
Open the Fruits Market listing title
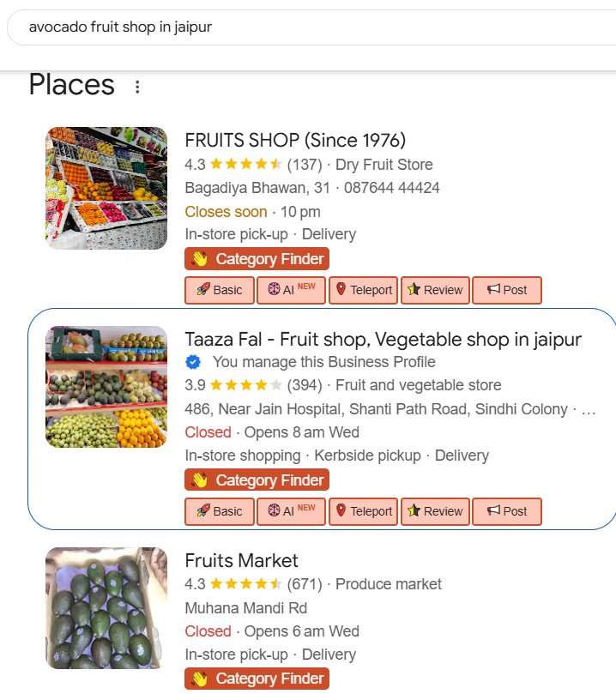point(242,561)
